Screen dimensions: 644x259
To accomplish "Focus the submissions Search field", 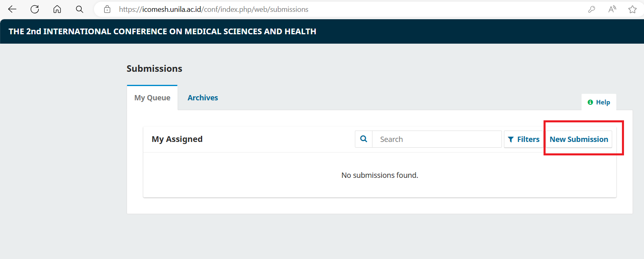I will click(x=437, y=139).
